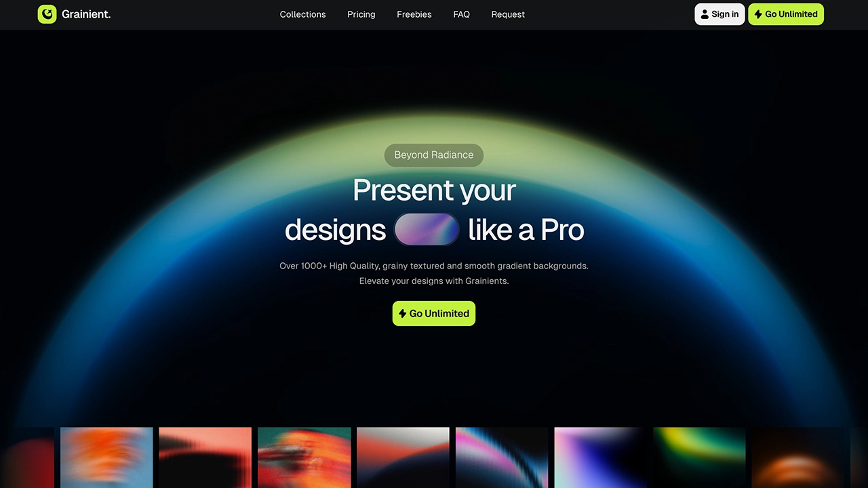Toggle the purple gradient pill between words
Screen dimensions: 868x488
(427, 229)
